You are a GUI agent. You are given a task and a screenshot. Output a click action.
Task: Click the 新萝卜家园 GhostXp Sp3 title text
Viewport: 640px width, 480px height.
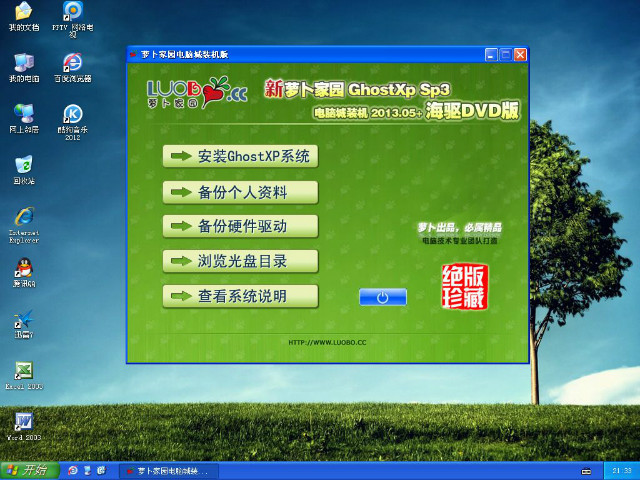[358, 89]
